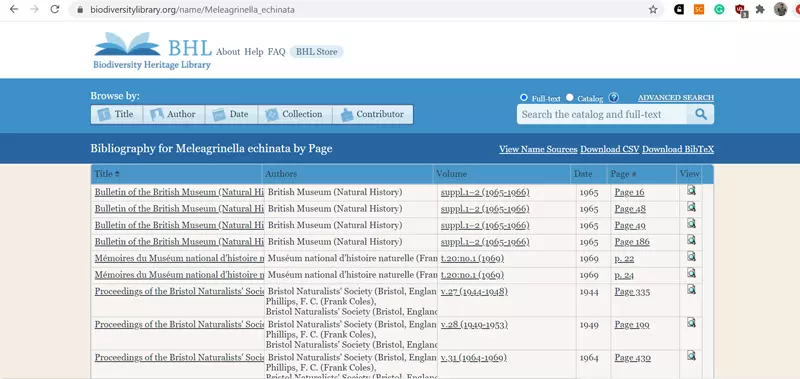Open Mémoires du Muséum title in p. 22 row
Viewport: 800px width, 379px height.
coord(179,259)
